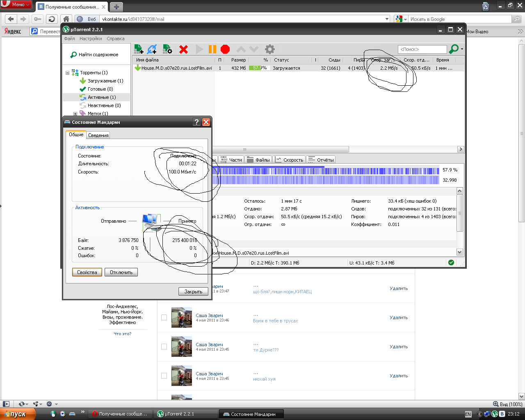Open Файл menu in uTorrent
This screenshot has height=420, width=525.
pos(69,39)
